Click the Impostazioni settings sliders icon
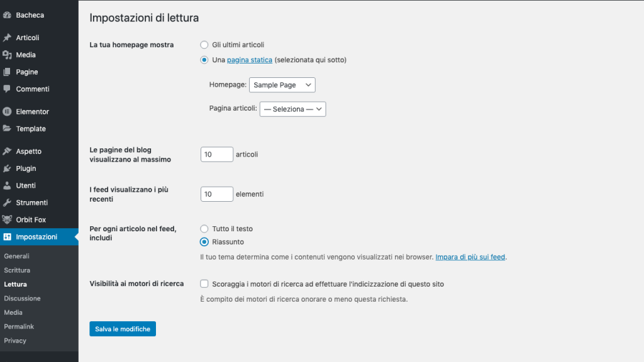Screen dimensions: 644x362 click(x=7, y=237)
